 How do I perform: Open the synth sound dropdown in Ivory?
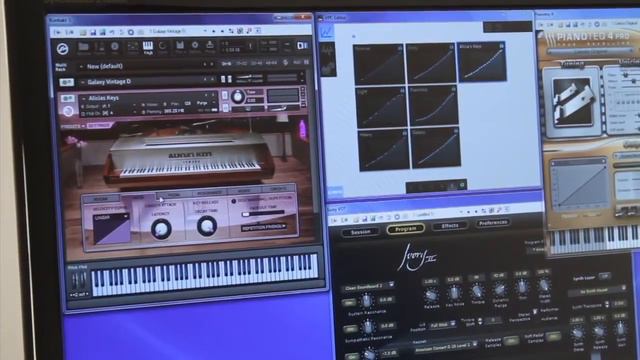[x=597, y=290]
